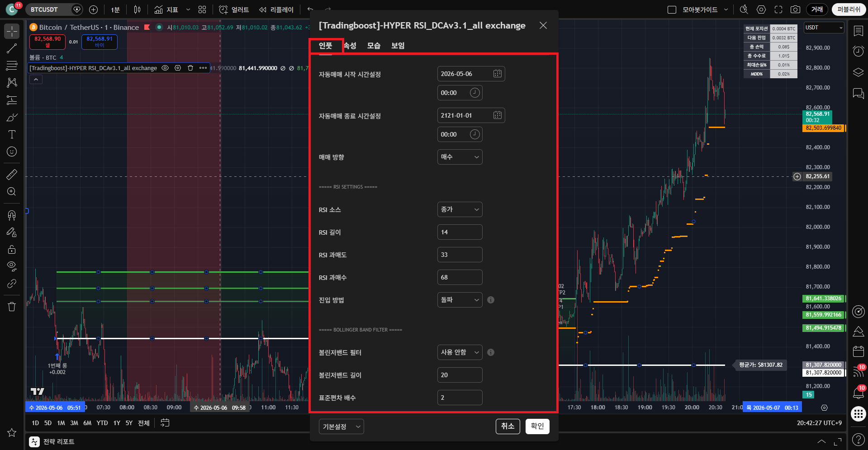Expand the RSI 소스 dropdown
Image resolution: width=868 pixels, height=450 pixels.
click(x=460, y=209)
